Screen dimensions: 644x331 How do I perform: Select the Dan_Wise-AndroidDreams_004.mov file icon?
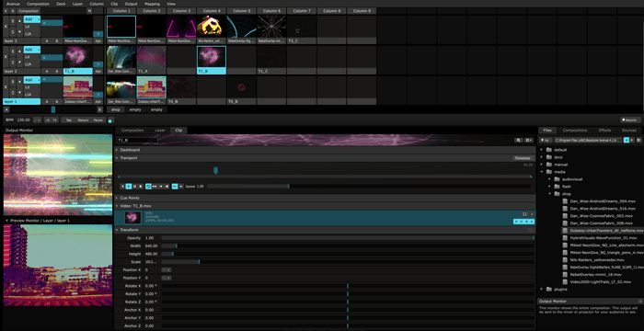coord(566,201)
